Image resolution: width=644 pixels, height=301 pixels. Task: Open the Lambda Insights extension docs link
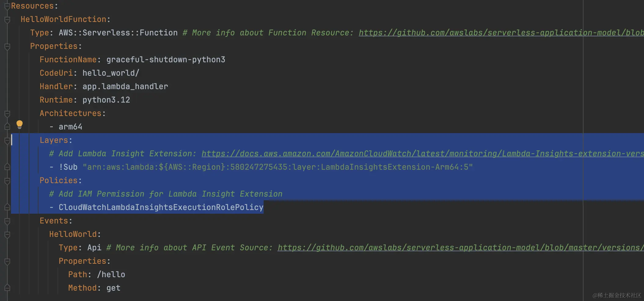point(422,154)
